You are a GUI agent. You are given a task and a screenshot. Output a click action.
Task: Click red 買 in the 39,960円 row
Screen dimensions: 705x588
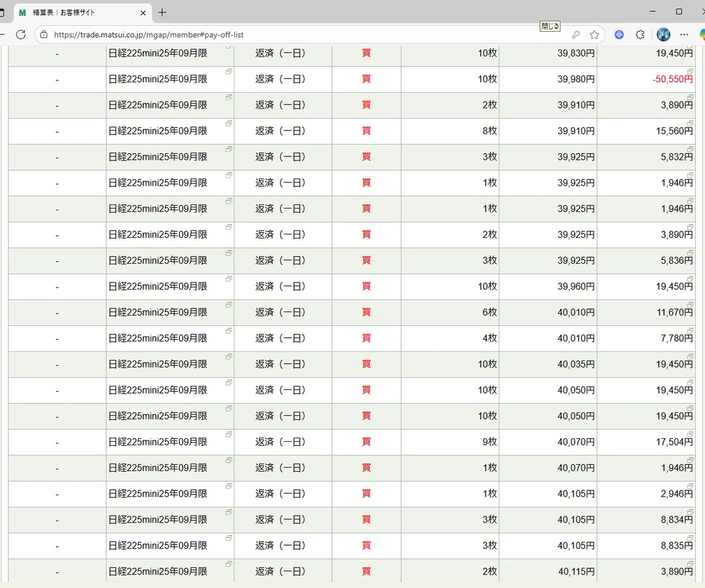[367, 287]
